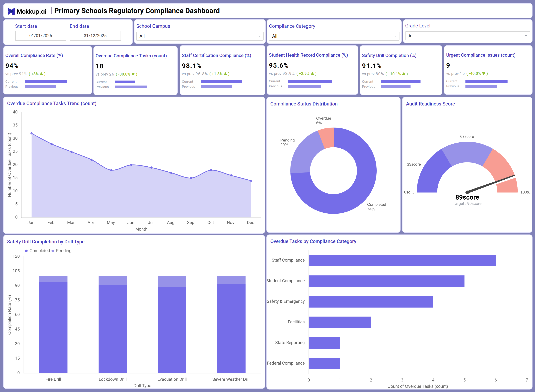Click the End date field 31/12/2025

pyautogui.click(x=95, y=36)
